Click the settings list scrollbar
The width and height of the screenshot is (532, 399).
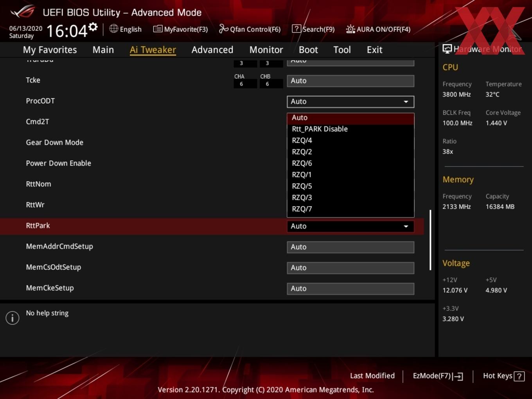[x=430, y=240]
